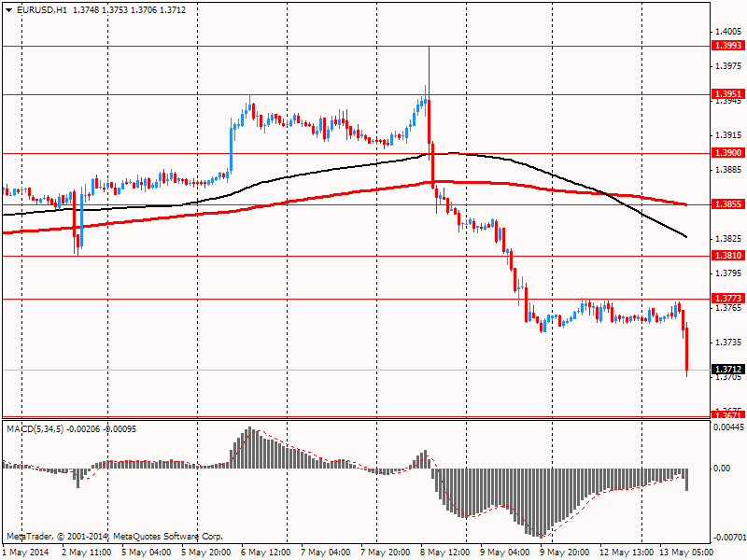The height and width of the screenshot is (560, 747).
Task: Click the 6 May 12:00 time axis label
Action: (x=266, y=553)
